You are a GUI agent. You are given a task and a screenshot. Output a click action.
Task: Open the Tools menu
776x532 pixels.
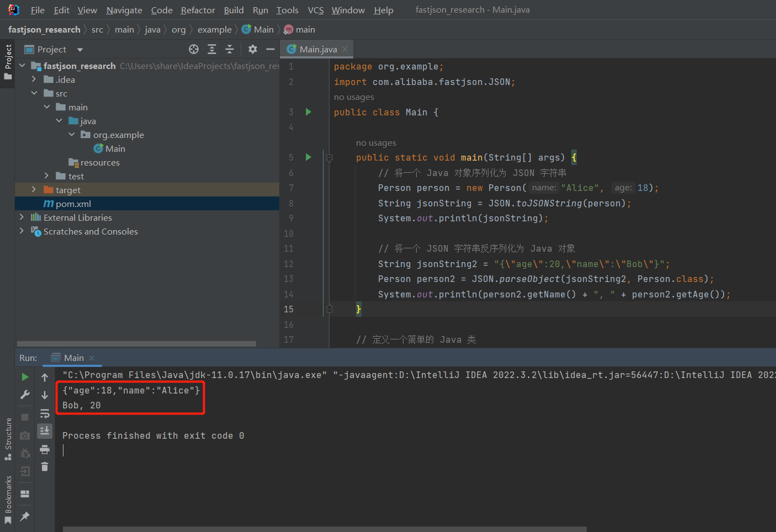click(287, 10)
